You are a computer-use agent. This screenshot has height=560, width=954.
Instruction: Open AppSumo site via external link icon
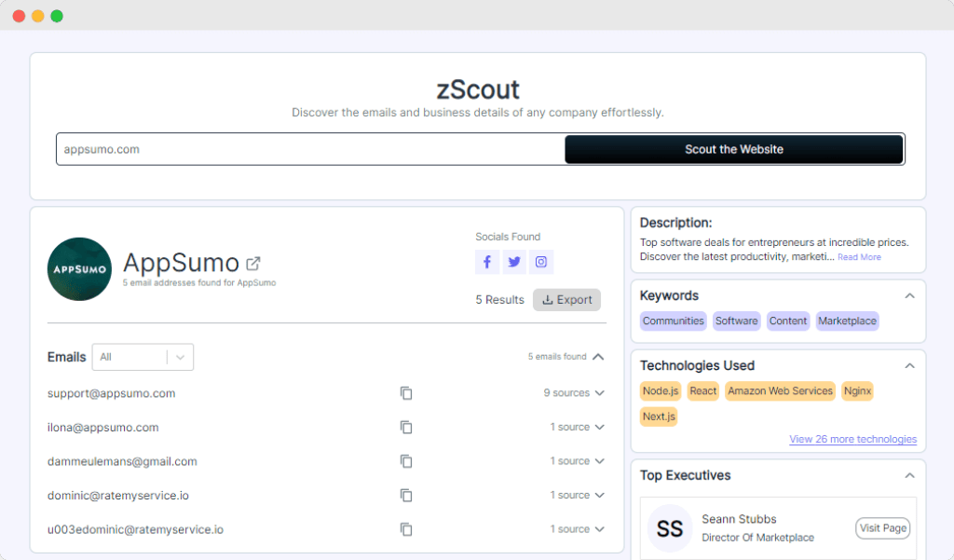click(253, 264)
